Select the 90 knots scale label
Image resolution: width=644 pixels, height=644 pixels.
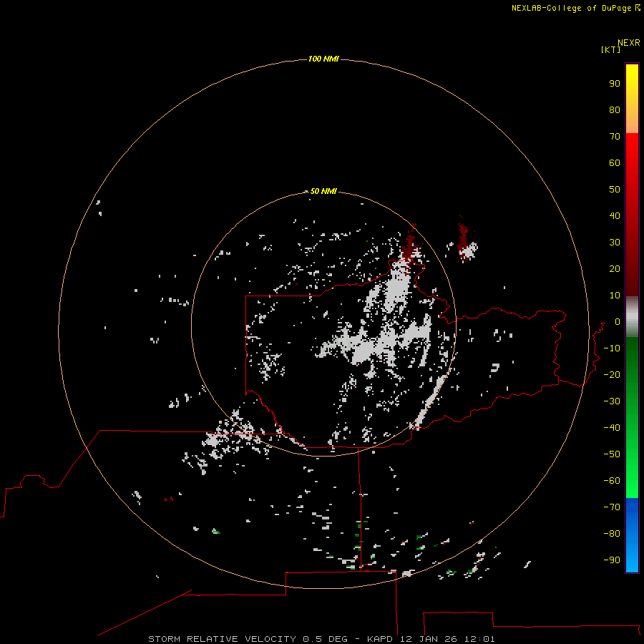(x=615, y=84)
